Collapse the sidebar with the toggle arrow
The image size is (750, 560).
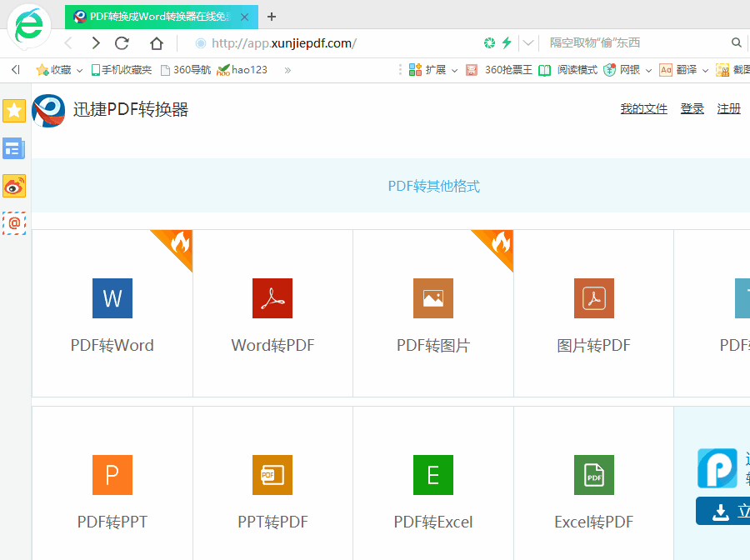tap(16, 70)
